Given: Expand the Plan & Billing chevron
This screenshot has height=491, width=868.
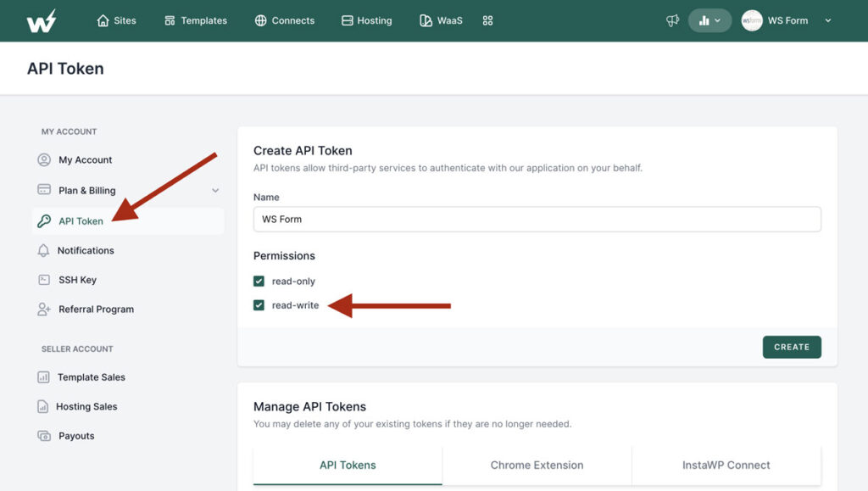Looking at the screenshot, I should click(x=215, y=191).
